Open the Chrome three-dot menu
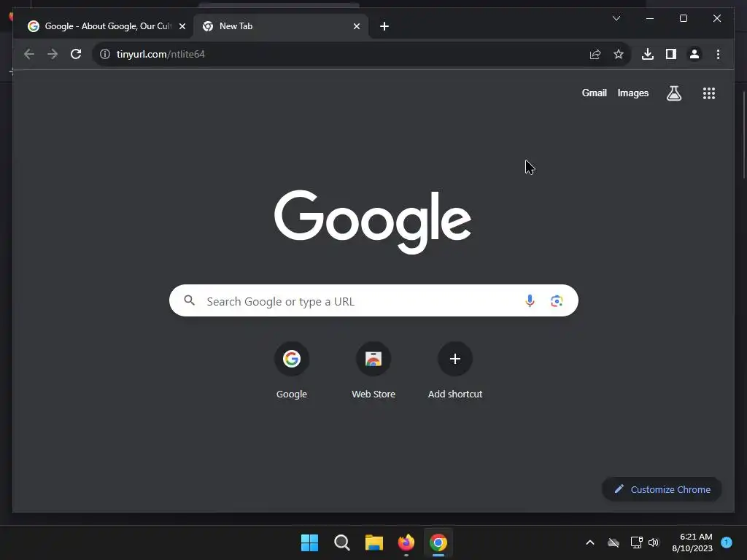This screenshot has height=560, width=747. pyautogui.click(x=718, y=54)
